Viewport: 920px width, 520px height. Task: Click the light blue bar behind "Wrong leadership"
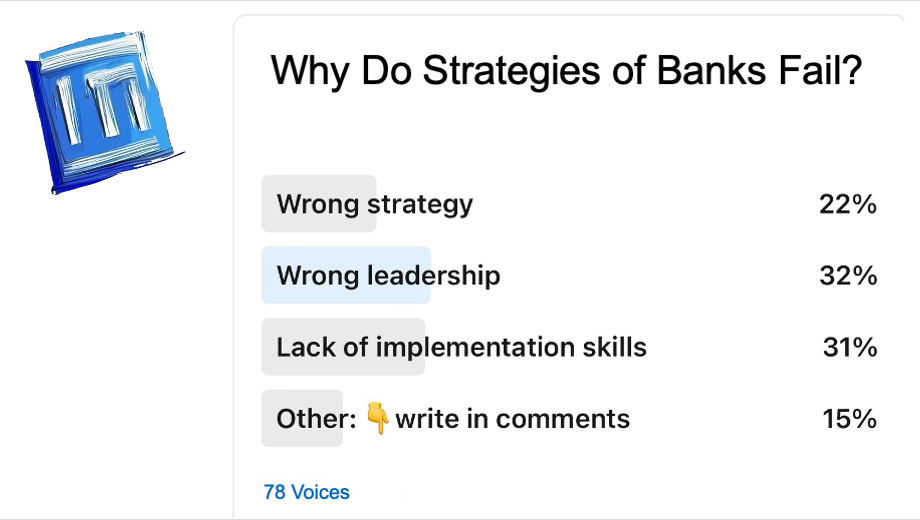[346, 275]
